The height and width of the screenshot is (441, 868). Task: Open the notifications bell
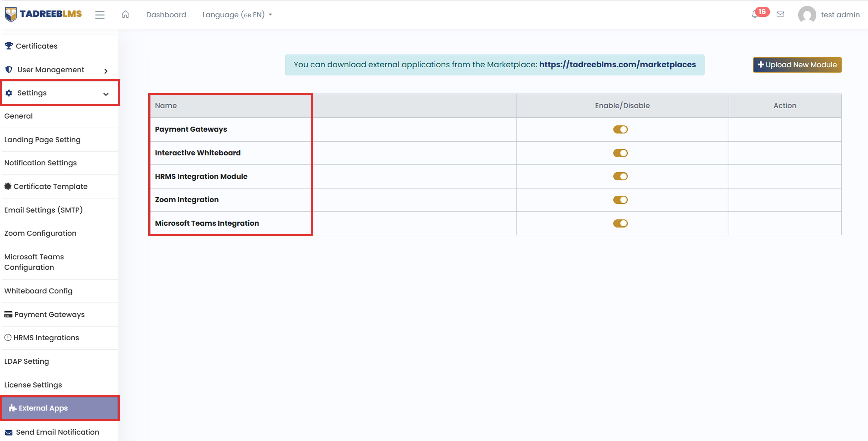(x=754, y=14)
